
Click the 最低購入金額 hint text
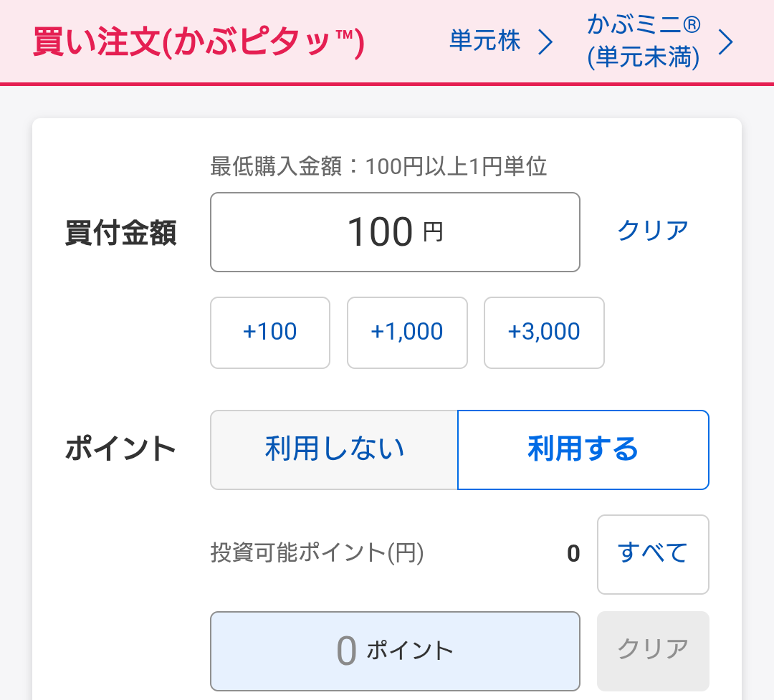tap(378, 166)
